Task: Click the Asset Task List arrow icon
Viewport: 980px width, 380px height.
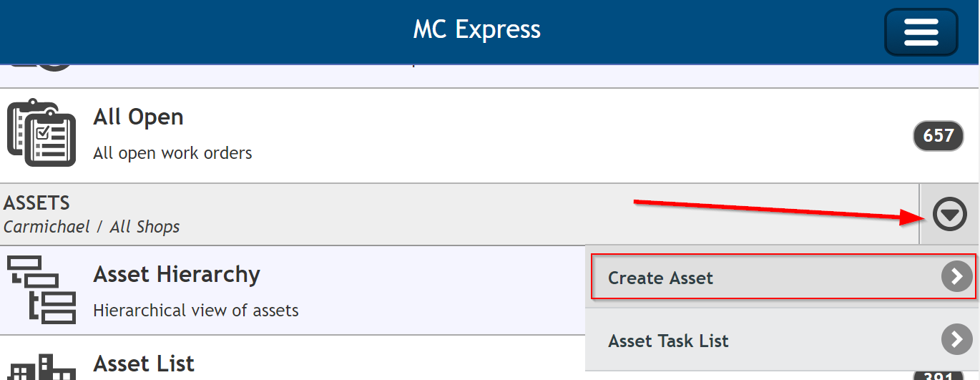Action: (x=956, y=339)
